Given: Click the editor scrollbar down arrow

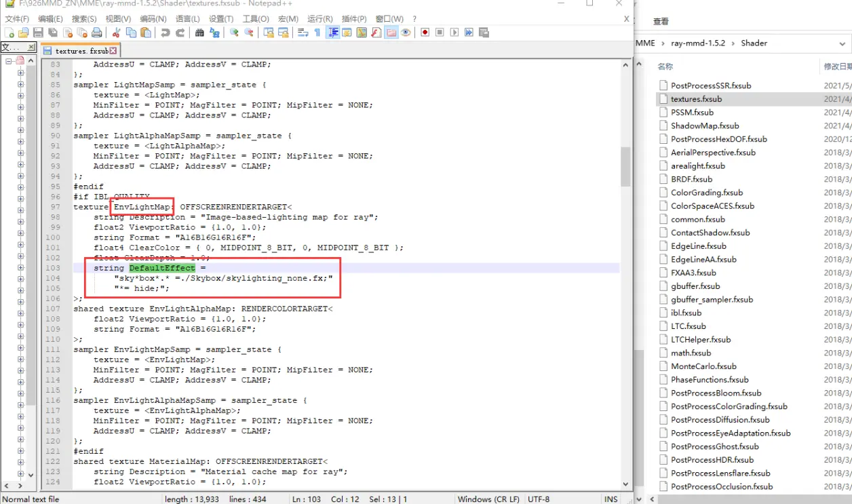Looking at the screenshot, I should [x=625, y=484].
